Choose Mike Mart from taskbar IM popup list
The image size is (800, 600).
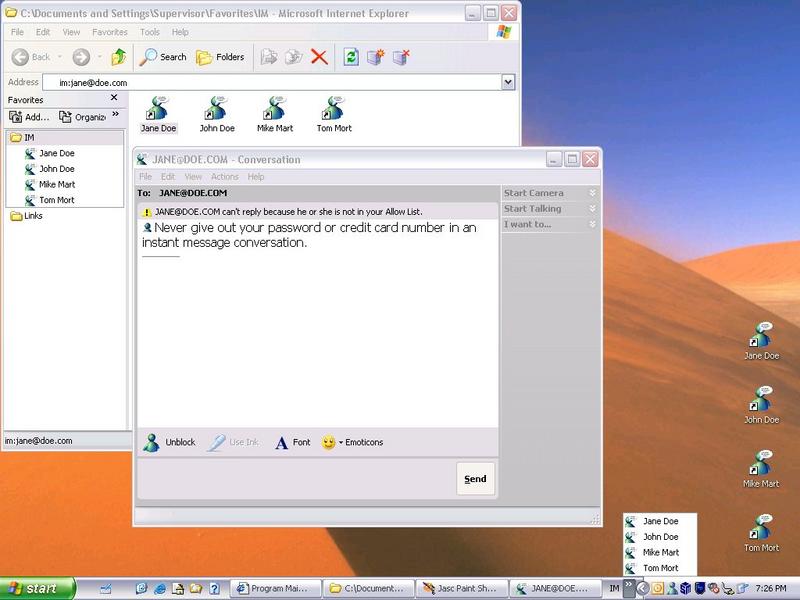pos(660,553)
